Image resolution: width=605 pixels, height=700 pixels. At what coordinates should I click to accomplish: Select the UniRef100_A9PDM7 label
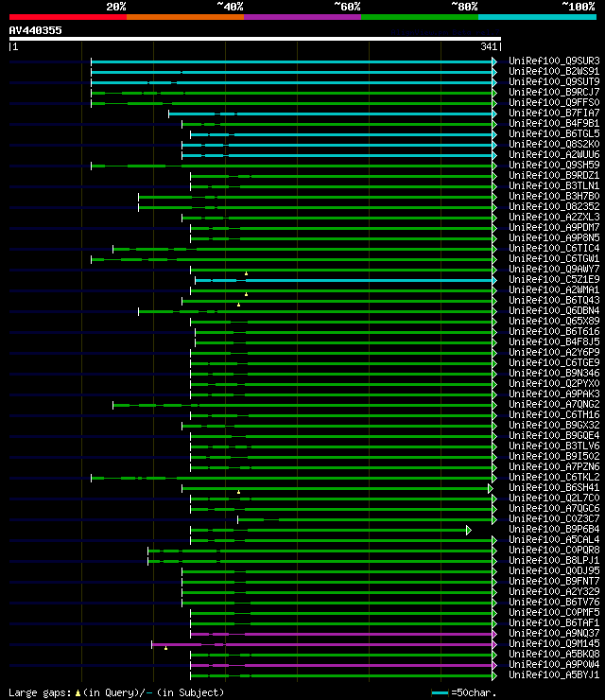click(x=554, y=227)
